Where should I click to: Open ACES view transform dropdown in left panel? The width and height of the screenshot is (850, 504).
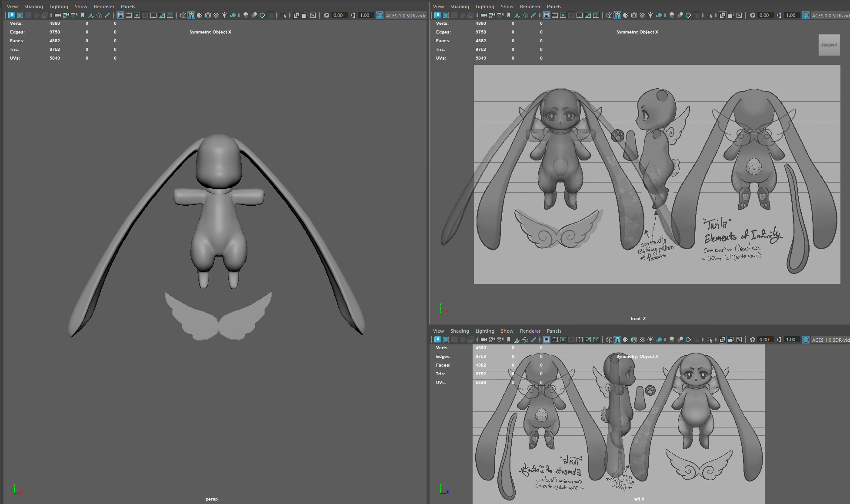(x=830, y=340)
